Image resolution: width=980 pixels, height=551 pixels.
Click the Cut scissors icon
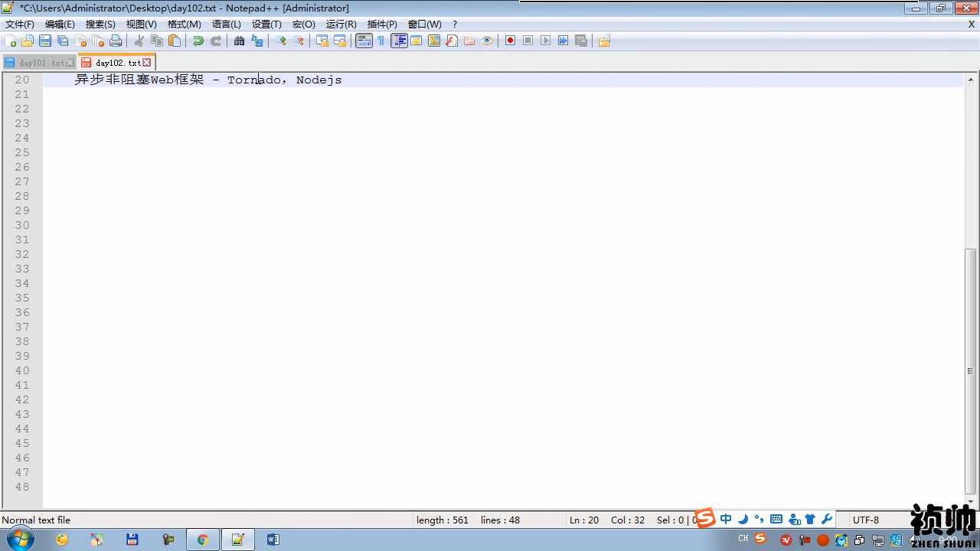pos(139,41)
